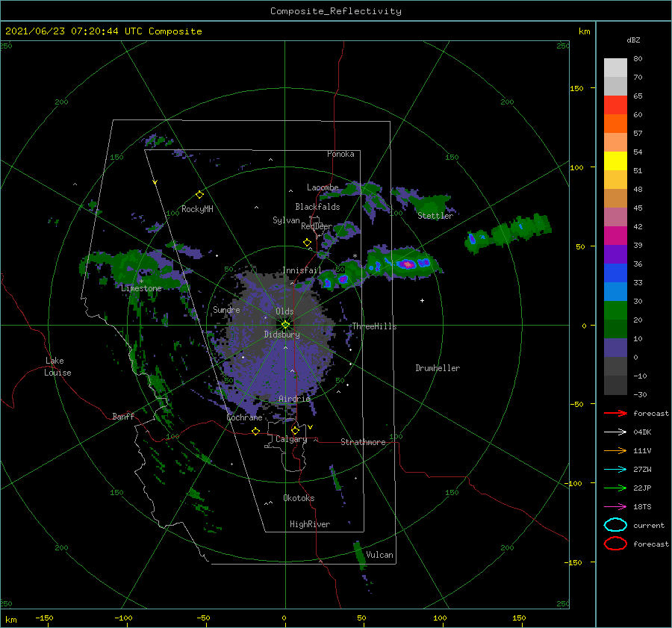Image resolution: width=672 pixels, height=628 pixels.
Task: Click the Vulcan label
Action: (x=379, y=555)
